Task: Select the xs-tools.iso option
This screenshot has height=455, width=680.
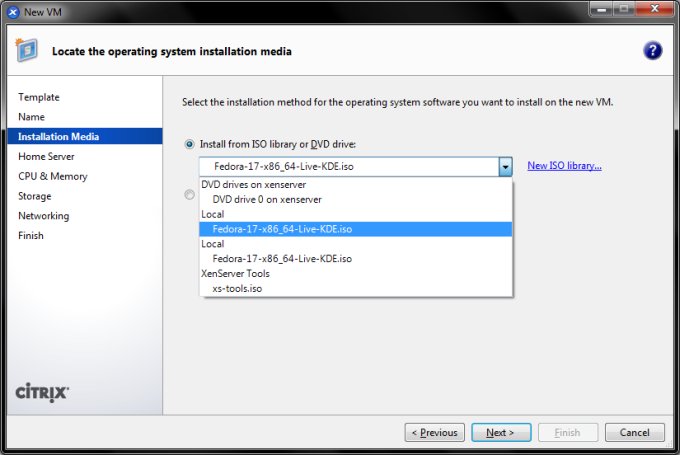Action: (238, 288)
